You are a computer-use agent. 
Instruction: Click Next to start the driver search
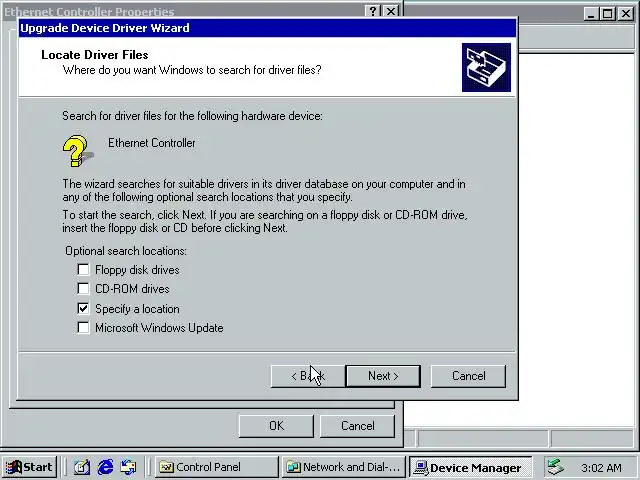click(383, 376)
